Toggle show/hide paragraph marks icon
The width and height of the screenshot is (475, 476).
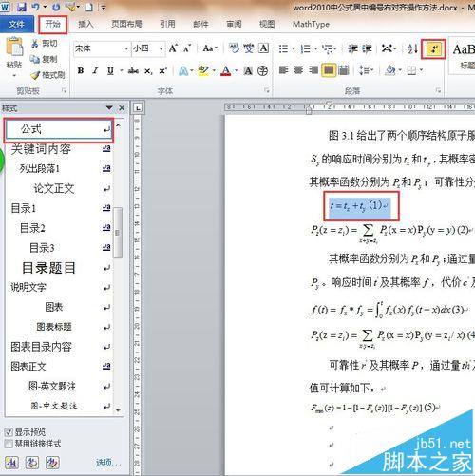pyautogui.click(x=433, y=49)
